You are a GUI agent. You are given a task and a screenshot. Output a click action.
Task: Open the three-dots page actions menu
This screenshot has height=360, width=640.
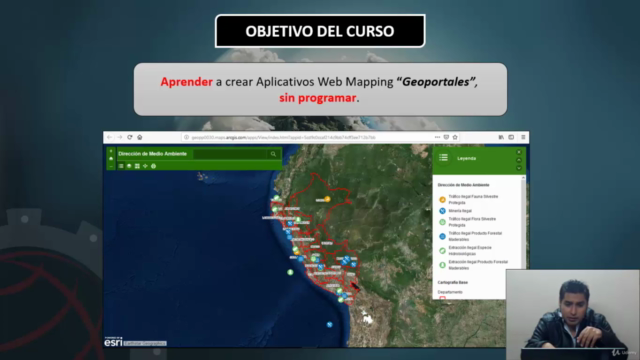pos(437,137)
